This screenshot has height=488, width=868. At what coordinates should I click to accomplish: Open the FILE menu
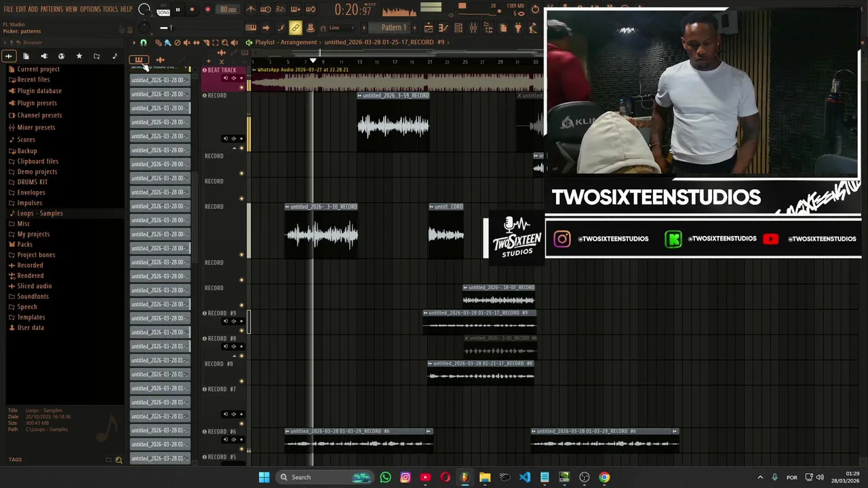pyautogui.click(x=8, y=9)
